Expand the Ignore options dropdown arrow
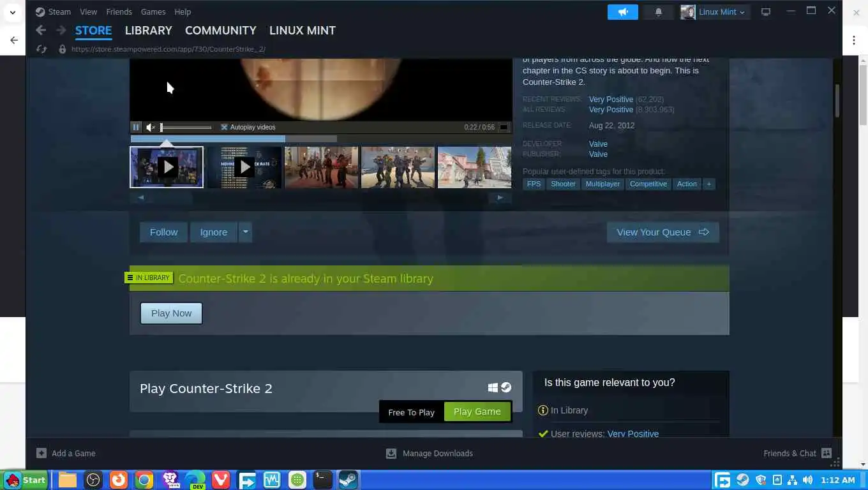This screenshot has height=490, width=868. [245, 232]
